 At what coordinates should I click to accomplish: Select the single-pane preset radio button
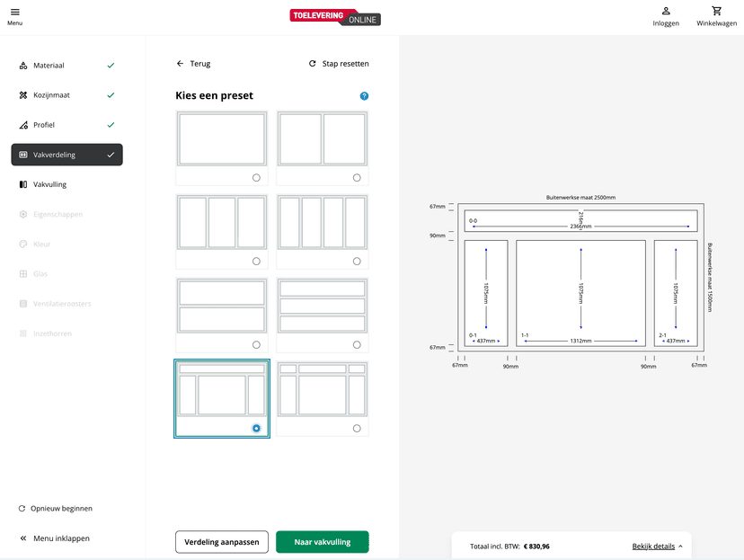(256, 178)
